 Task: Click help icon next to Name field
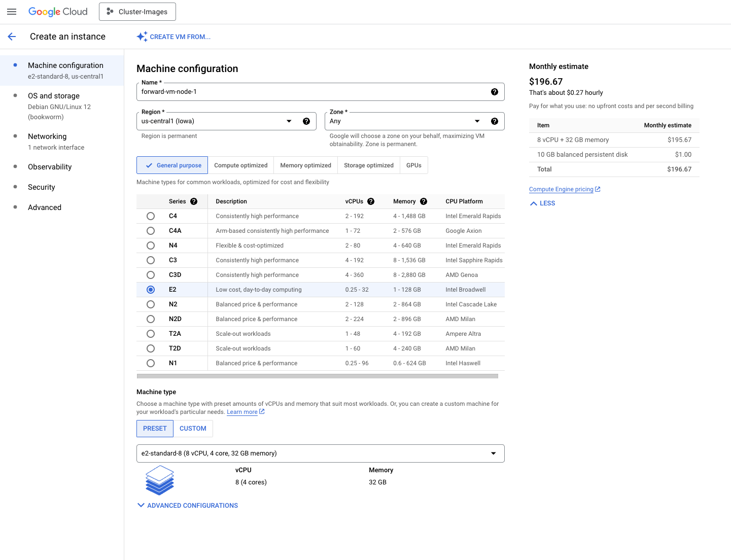(494, 92)
